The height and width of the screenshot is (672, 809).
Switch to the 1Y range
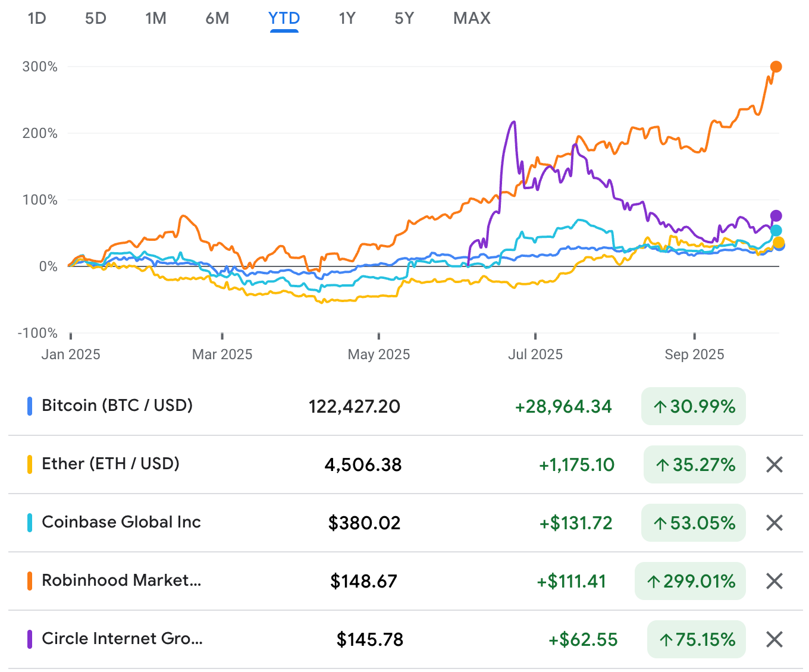tap(347, 18)
